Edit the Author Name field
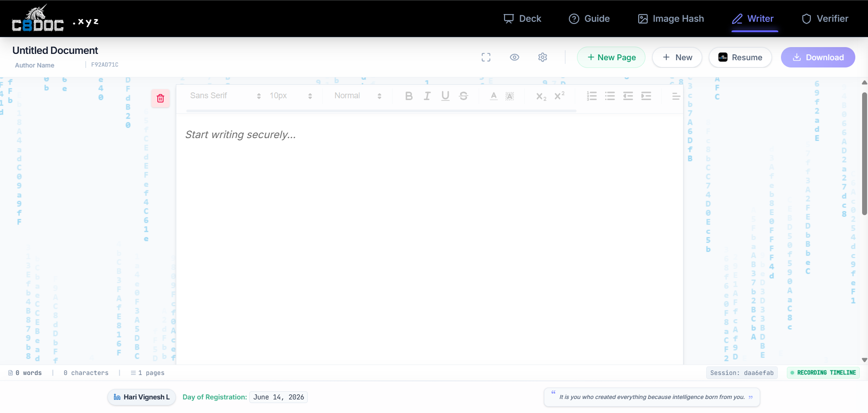The width and height of the screenshot is (868, 413). click(x=34, y=65)
